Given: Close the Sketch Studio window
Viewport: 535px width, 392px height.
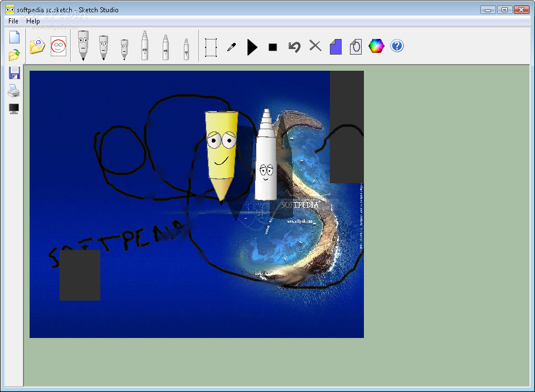Looking at the screenshot, I should [521, 10].
